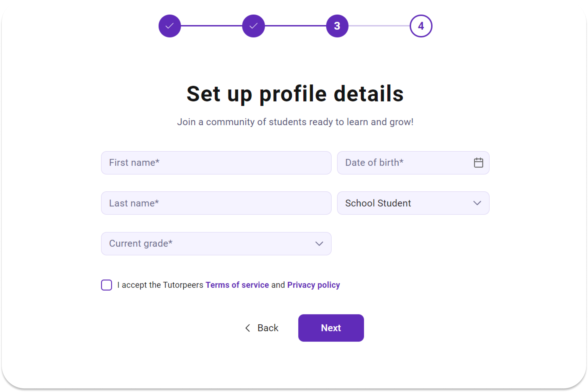Click the progress line between steps 3 and 4
Screen dimensions: 588x392
[x=379, y=26]
